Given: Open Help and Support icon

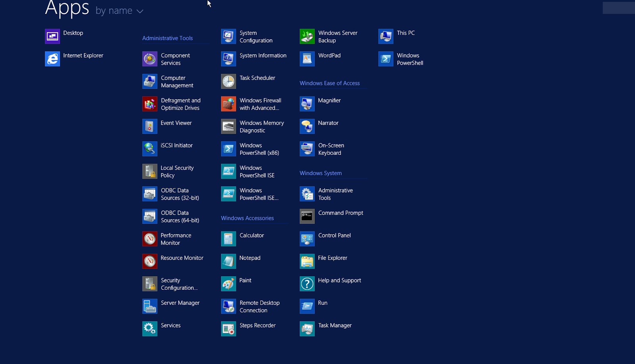Looking at the screenshot, I should [x=307, y=284].
